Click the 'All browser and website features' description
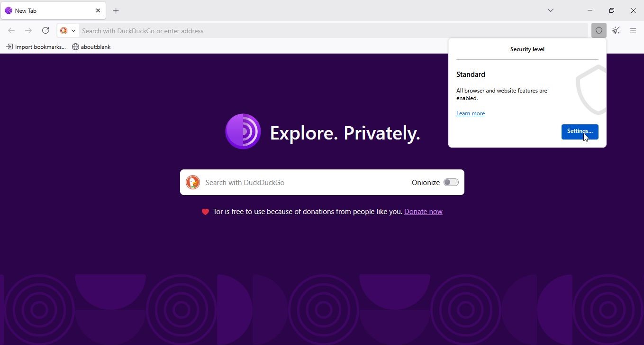The width and height of the screenshot is (644, 345). click(x=502, y=94)
